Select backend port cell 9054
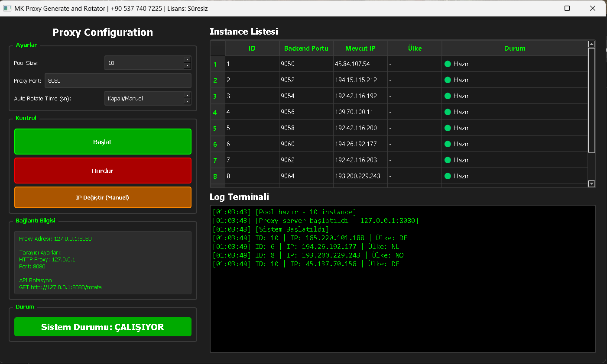607x364 pixels. tap(306, 96)
